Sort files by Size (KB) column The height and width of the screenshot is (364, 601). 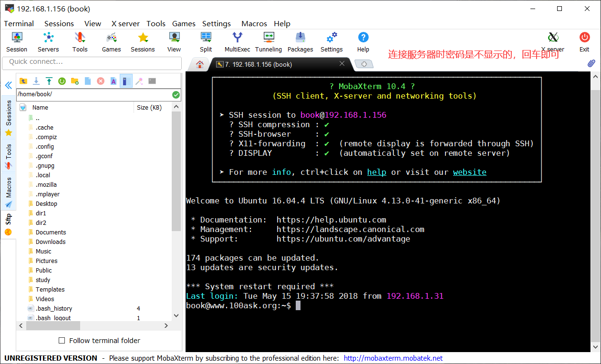pyautogui.click(x=149, y=107)
